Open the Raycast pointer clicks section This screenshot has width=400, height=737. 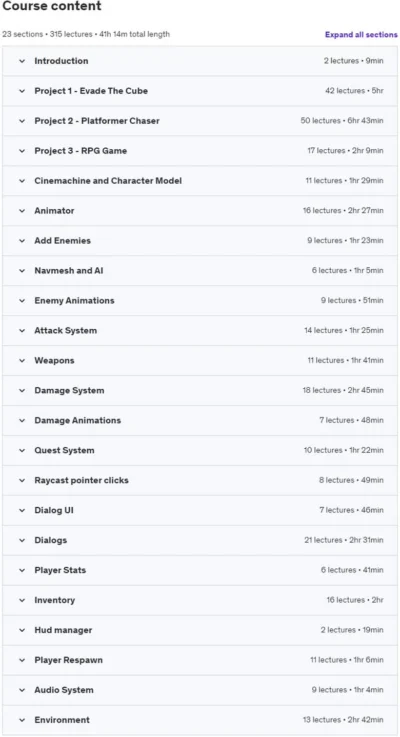tap(200, 480)
